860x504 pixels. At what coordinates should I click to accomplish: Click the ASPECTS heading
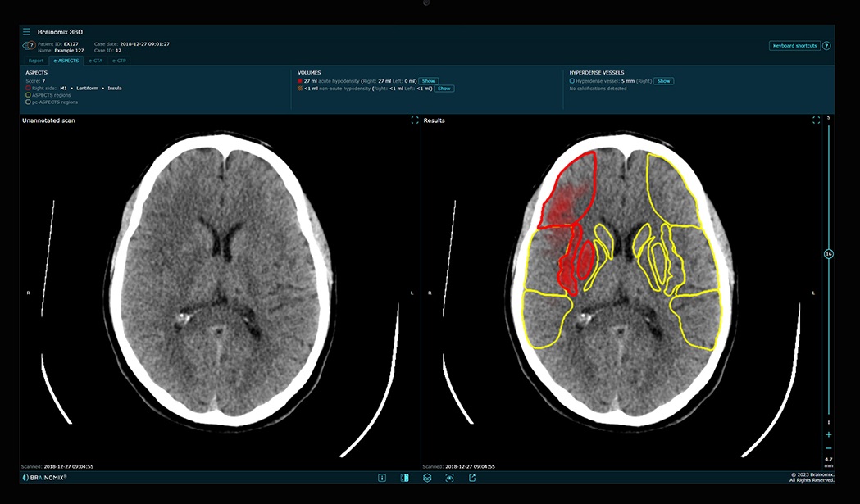(36, 72)
